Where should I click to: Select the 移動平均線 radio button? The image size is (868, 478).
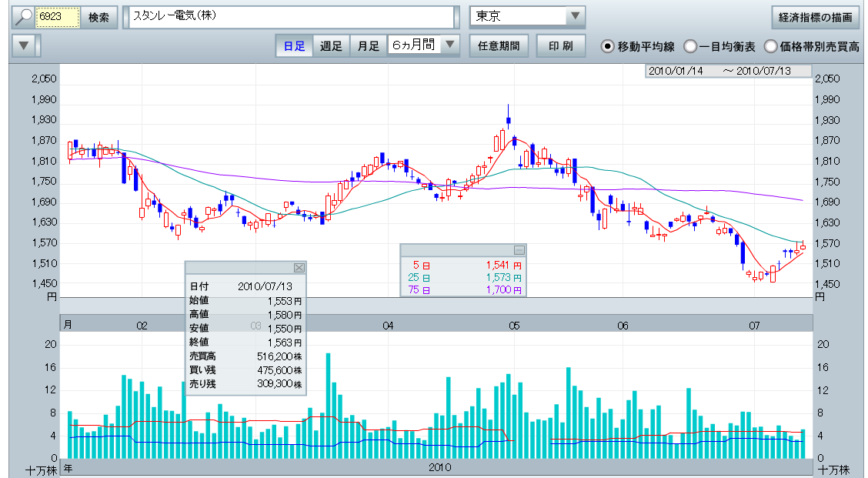[608, 46]
